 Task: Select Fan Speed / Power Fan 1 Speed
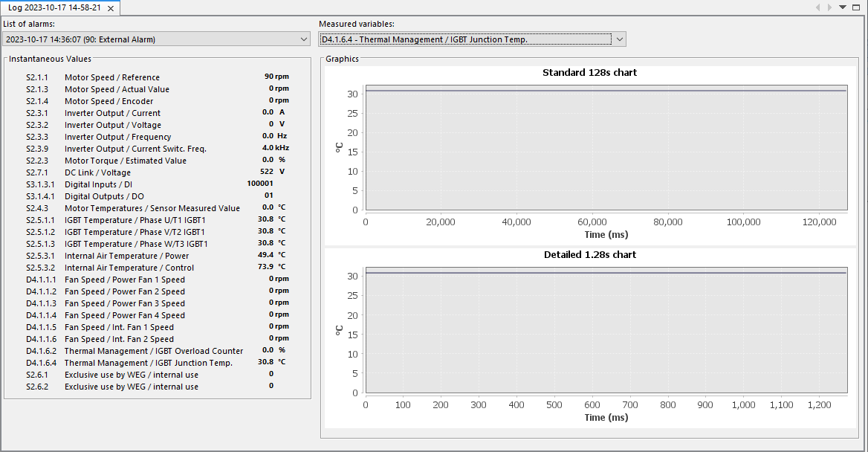pos(124,280)
